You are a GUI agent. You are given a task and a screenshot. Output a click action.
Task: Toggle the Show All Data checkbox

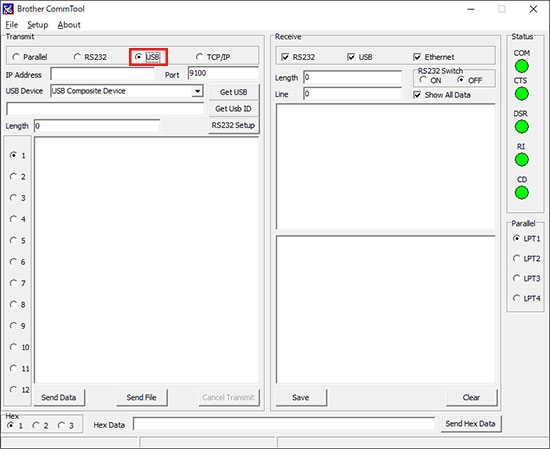point(417,95)
